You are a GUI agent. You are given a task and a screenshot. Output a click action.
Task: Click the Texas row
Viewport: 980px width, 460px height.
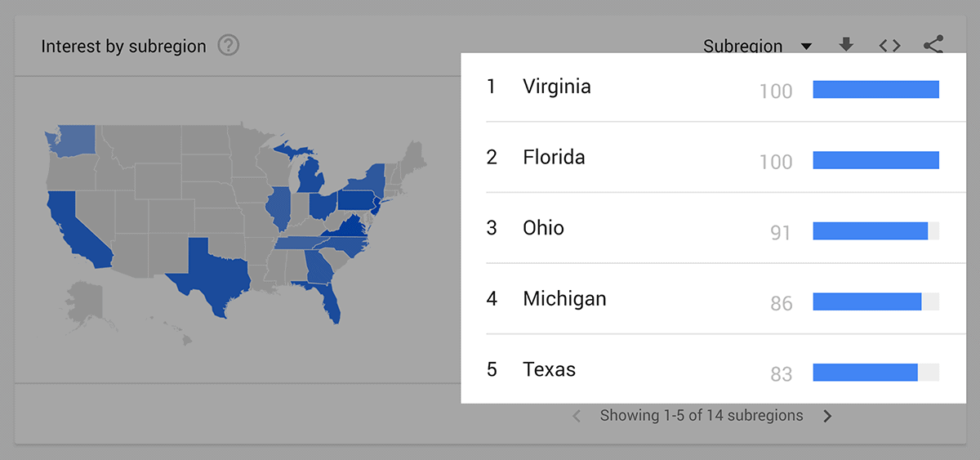pyautogui.click(x=713, y=369)
